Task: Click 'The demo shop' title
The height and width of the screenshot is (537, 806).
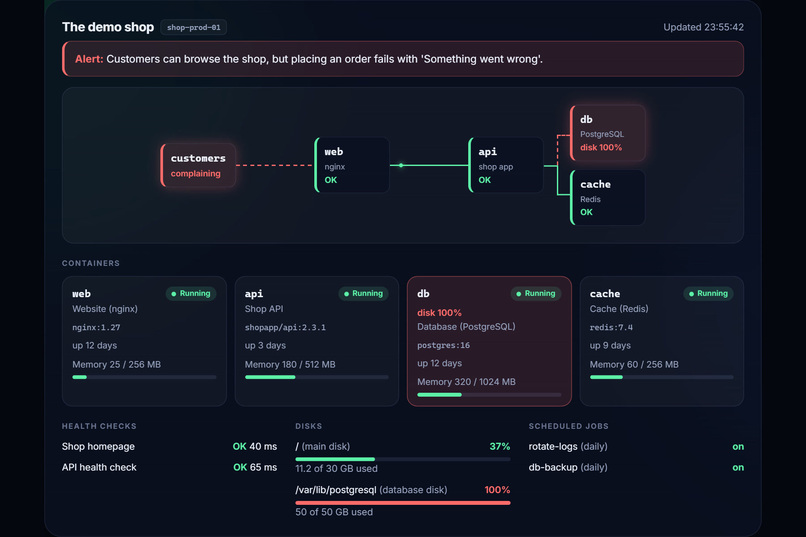Action: (108, 27)
